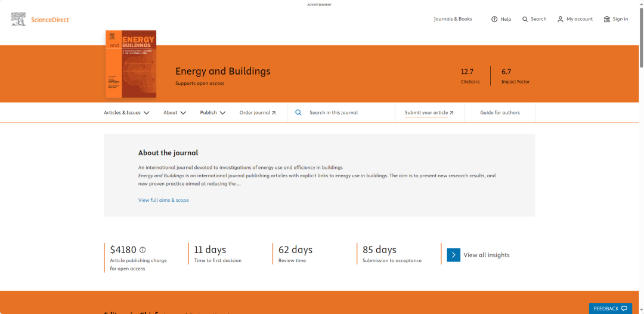Expand the Publish dropdown menu
The image size is (644, 314).
coord(213,113)
